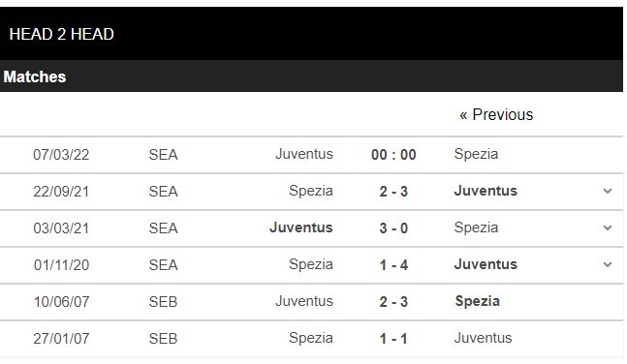
Task: Select bold Juventus home team in 03/03/21 row
Action: point(301,227)
